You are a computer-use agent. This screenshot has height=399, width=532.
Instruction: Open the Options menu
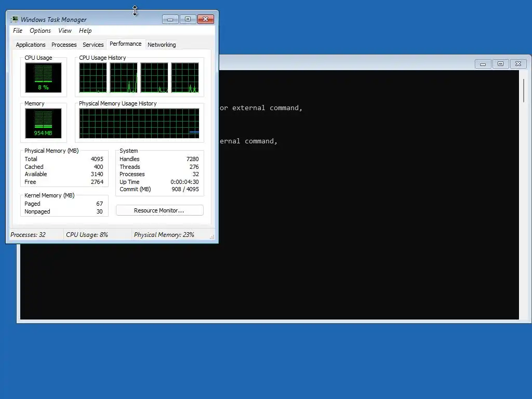(x=40, y=31)
